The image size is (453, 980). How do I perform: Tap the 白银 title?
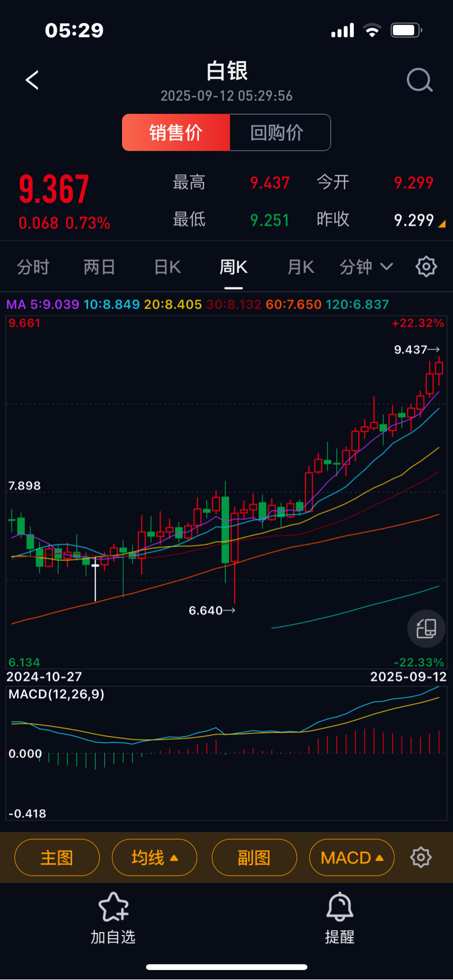coord(227,71)
